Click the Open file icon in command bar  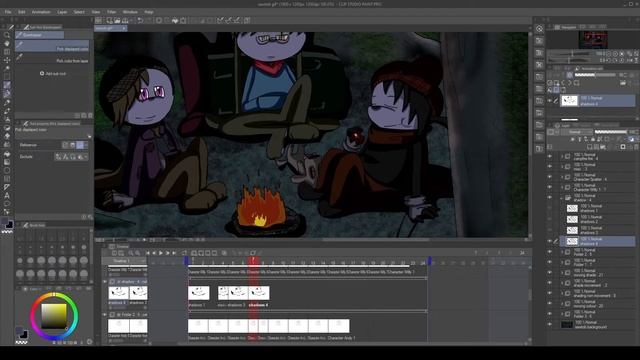click(x=117, y=20)
